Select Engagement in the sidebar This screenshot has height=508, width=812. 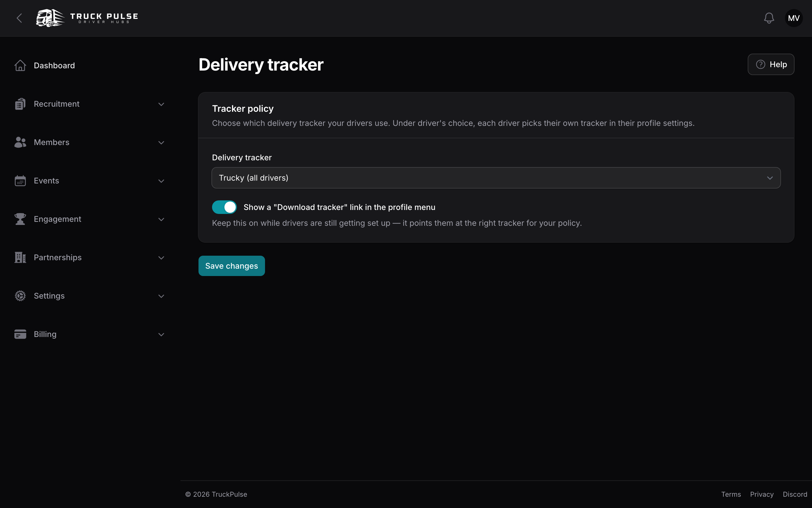58,219
